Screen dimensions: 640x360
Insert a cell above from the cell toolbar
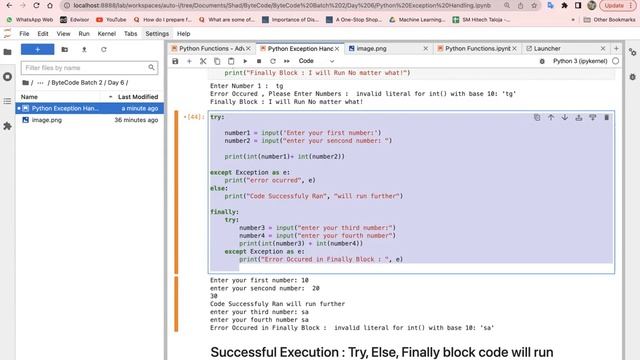tap(578, 118)
